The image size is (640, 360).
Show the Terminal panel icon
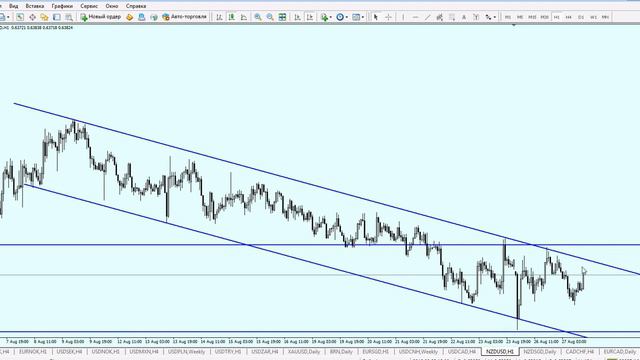(x=57, y=17)
